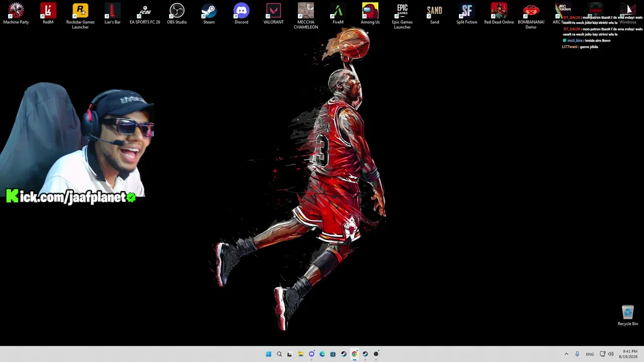Open File Explorer from the taskbar
The height and width of the screenshot is (362, 644).
pyautogui.click(x=301, y=354)
